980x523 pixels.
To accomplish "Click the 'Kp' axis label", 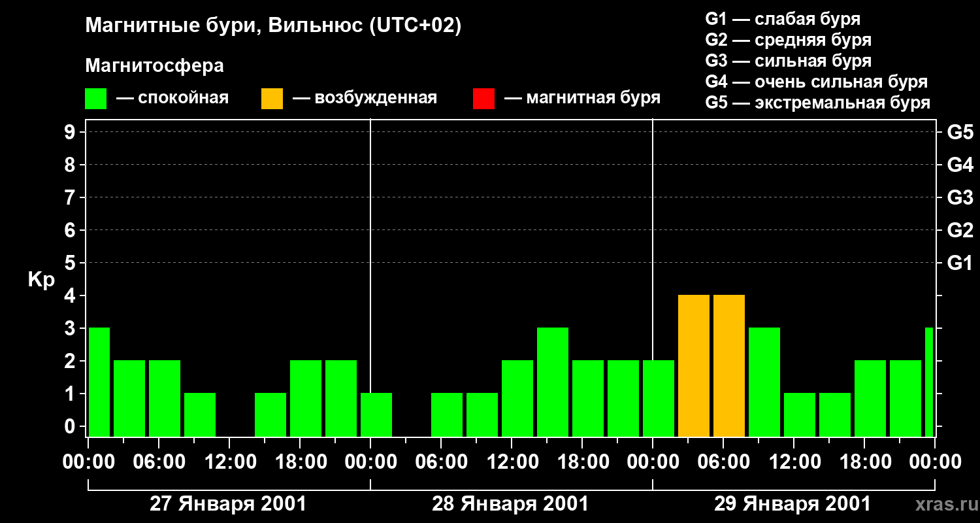I will point(41,280).
